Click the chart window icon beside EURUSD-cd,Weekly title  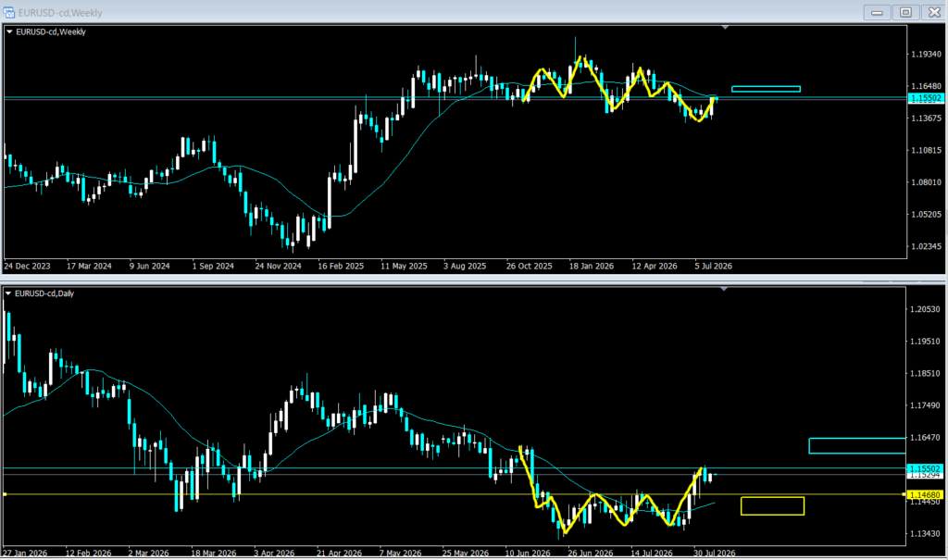click(9, 13)
